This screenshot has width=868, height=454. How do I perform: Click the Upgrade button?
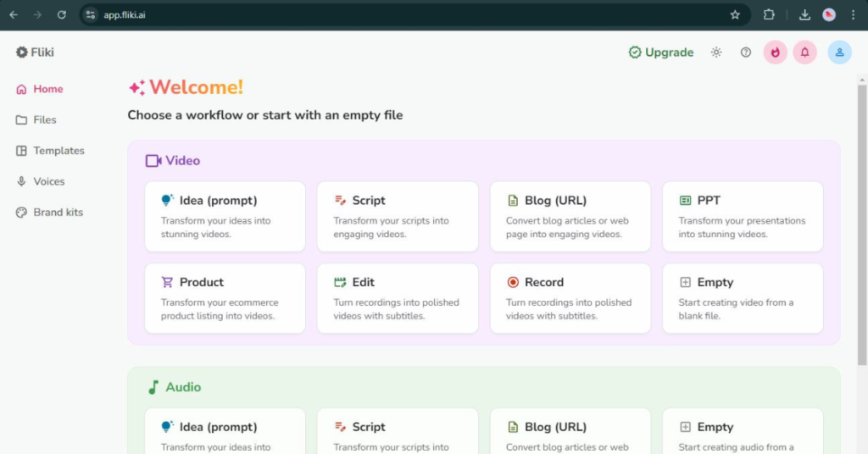click(x=661, y=53)
